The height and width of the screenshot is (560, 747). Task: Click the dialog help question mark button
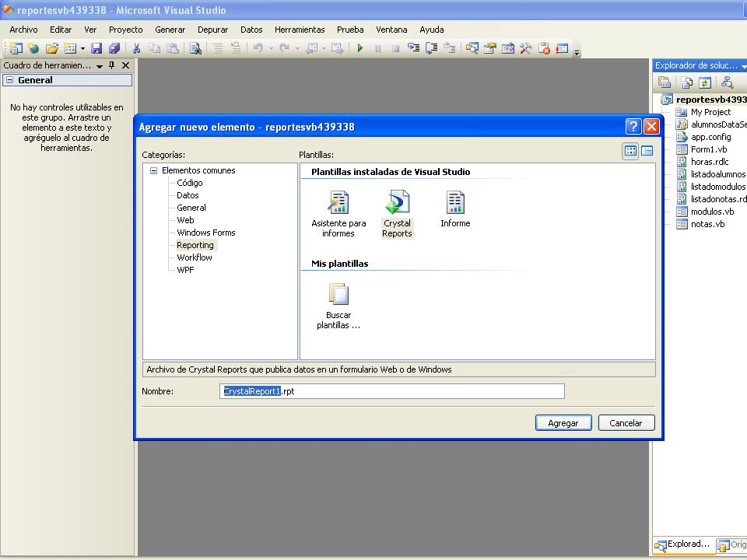[633, 127]
